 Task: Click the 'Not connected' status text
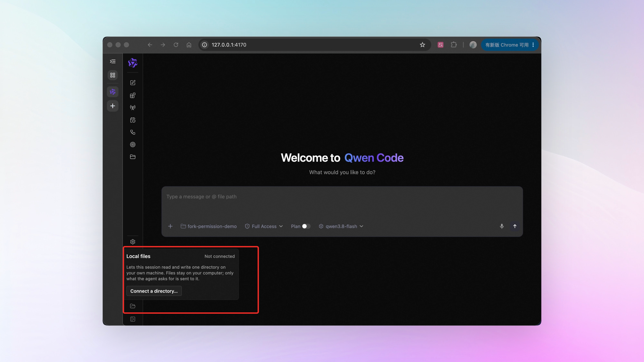pyautogui.click(x=219, y=256)
